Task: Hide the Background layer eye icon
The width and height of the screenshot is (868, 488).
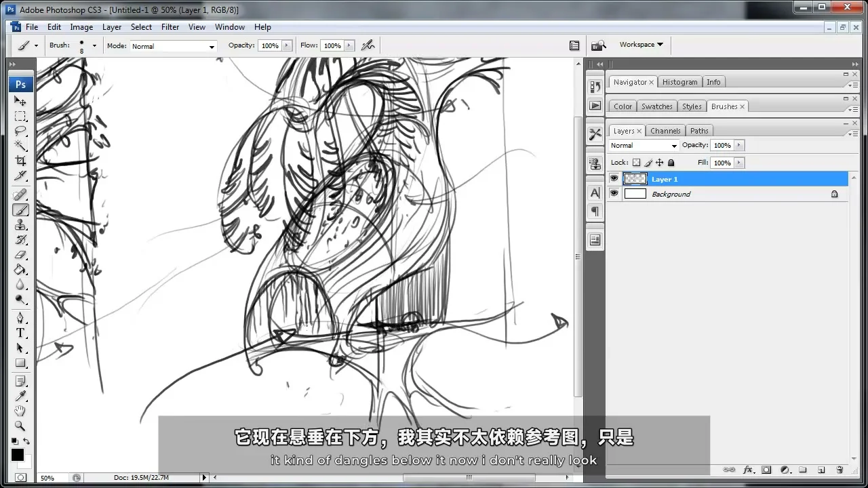Action: tap(614, 194)
